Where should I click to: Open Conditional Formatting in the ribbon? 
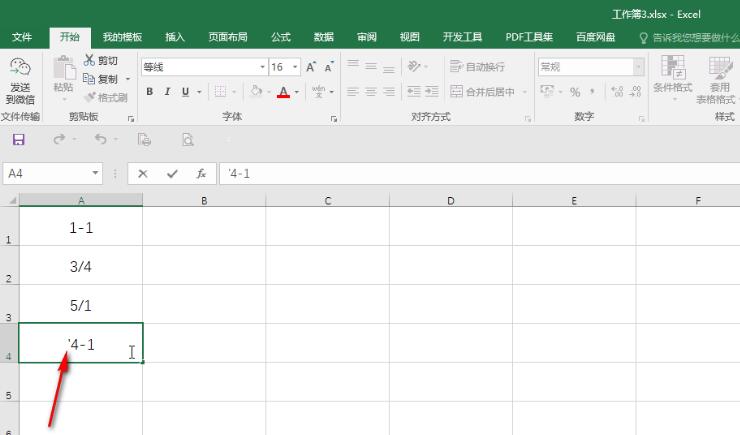pyautogui.click(x=672, y=78)
